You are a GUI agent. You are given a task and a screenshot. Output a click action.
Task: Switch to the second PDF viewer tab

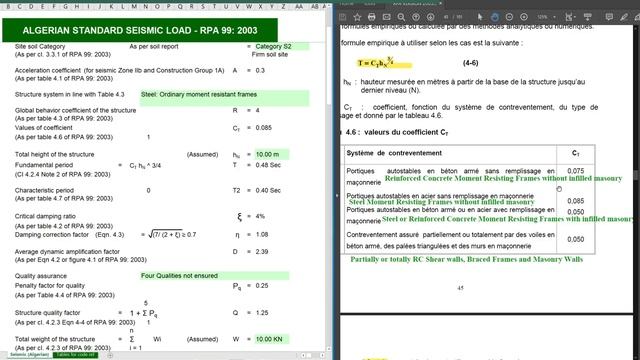point(369,3)
